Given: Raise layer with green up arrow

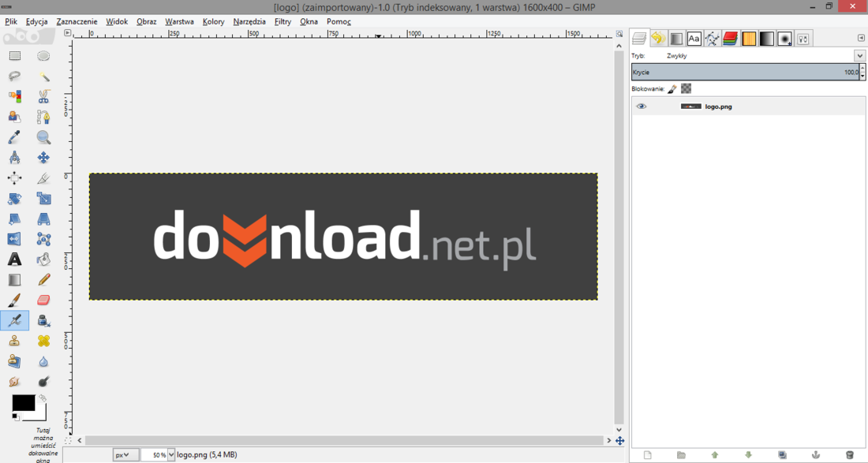Looking at the screenshot, I should (x=715, y=454).
